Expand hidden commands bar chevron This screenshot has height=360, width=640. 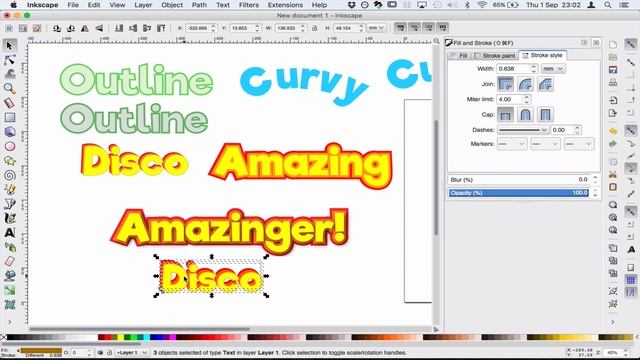point(613,322)
